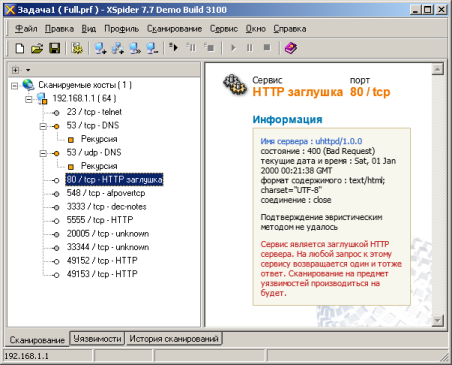This screenshot has width=452, height=365.
Task: Open help with the purple book icon
Action: (x=291, y=48)
